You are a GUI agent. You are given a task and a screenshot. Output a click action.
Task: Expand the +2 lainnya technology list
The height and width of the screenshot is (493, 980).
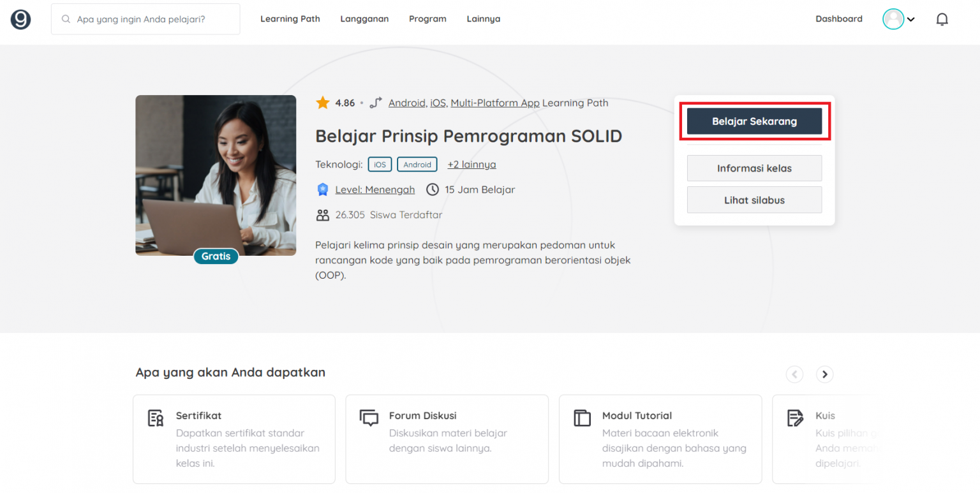tap(471, 164)
